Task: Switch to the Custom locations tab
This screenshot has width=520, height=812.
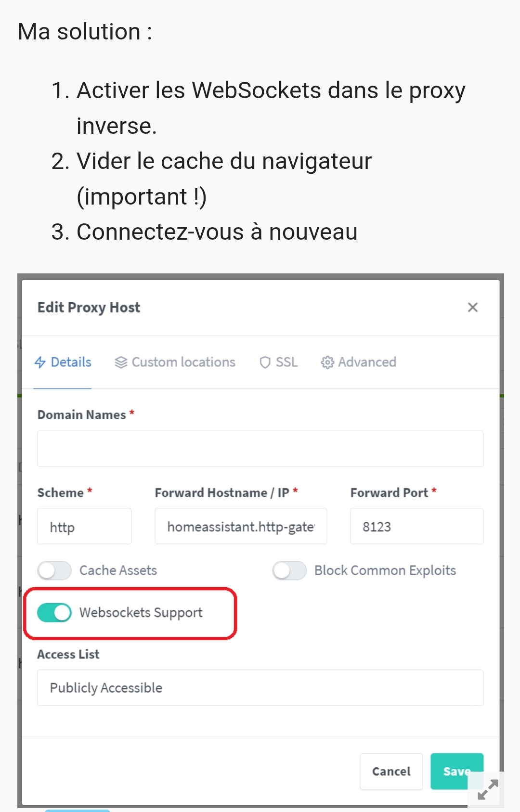Action: 175,362
